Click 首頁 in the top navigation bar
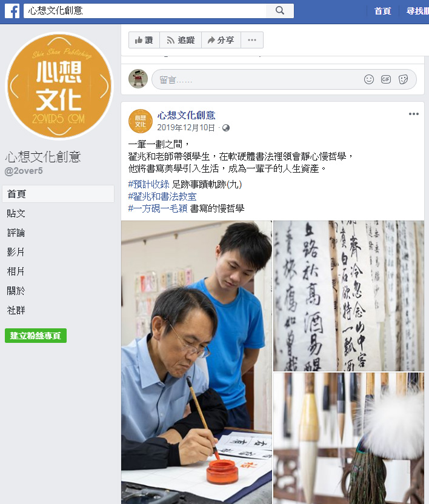429x504 pixels. click(383, 11)
